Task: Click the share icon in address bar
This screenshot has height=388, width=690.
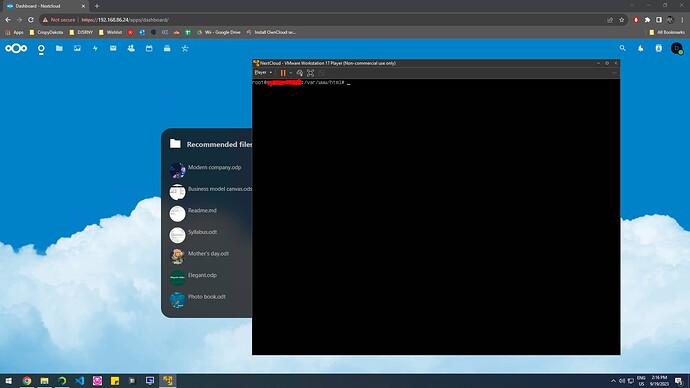Action: [x=610, y=20]
